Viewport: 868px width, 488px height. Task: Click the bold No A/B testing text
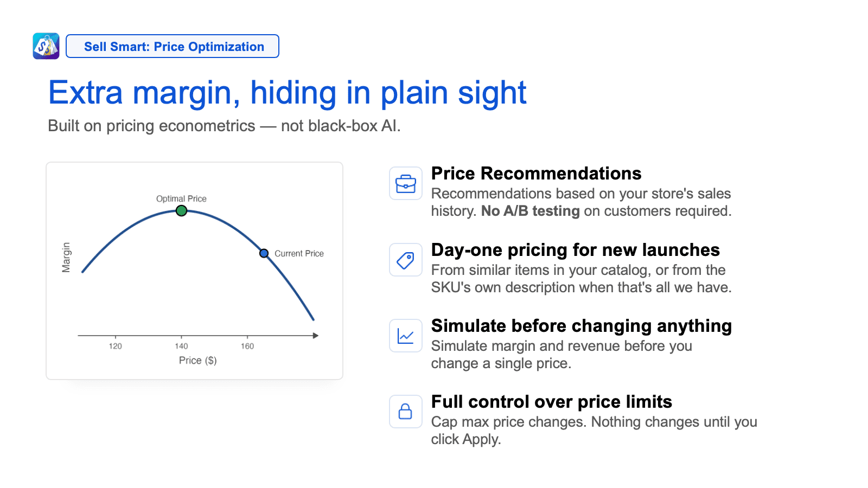click(x=531, y=211)
